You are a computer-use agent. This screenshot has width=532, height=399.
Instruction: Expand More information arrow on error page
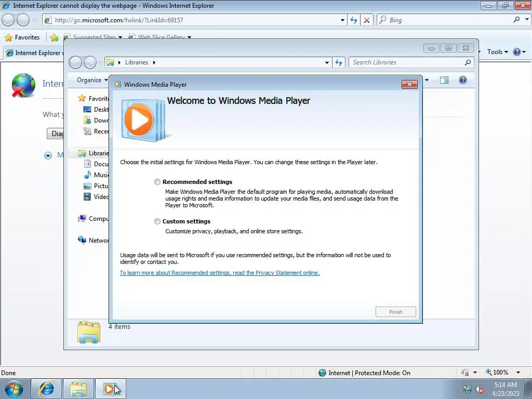(x=48, y=156)
